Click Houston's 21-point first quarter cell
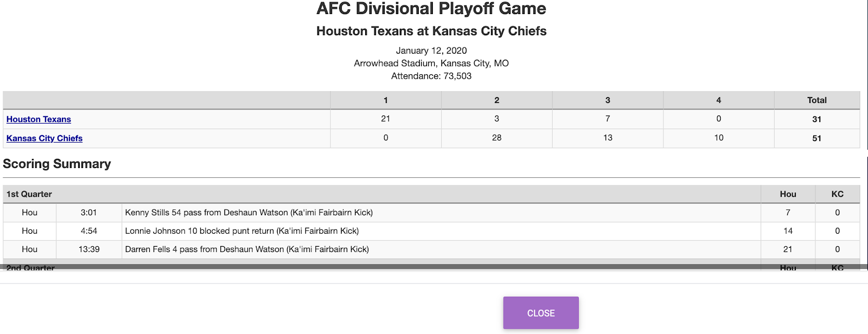Image resolution: width=868 pixels, height=334 pixels. click(386, 119)
